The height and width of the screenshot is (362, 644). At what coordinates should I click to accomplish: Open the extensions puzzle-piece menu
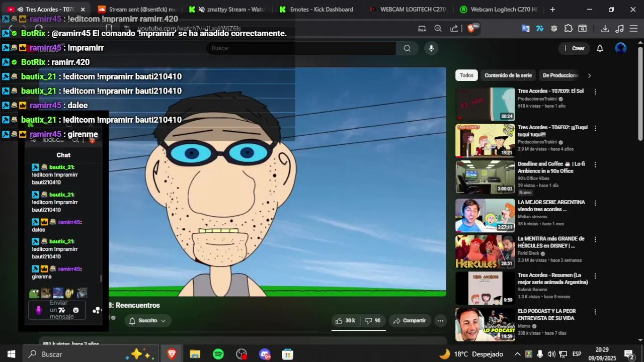569,29
